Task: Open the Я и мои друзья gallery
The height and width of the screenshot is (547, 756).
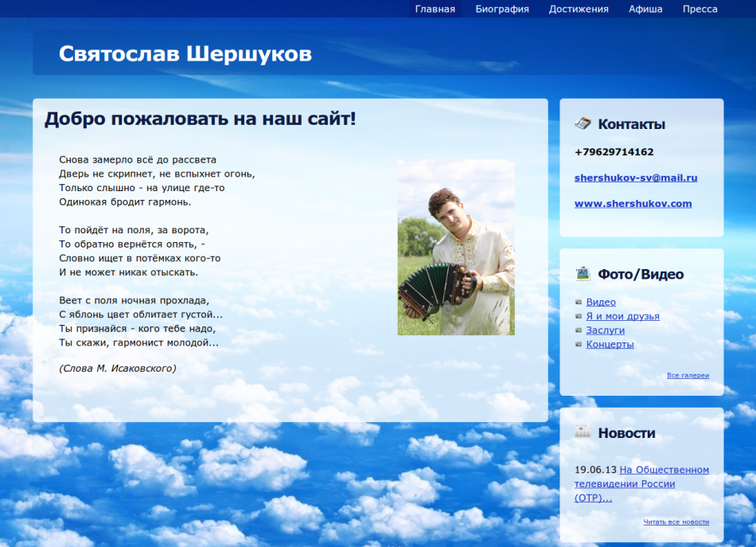Action: point(622,316)
